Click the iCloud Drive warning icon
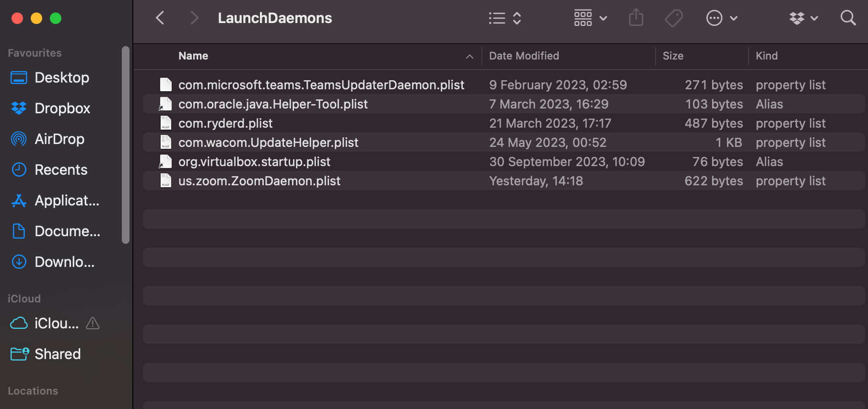The height and width of the screenshot is (409, 868). (93, 324)
